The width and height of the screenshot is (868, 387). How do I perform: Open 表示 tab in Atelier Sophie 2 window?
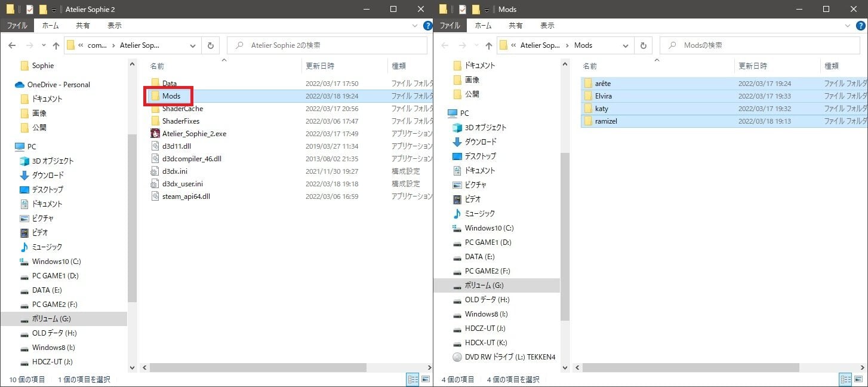coord(115,26)
